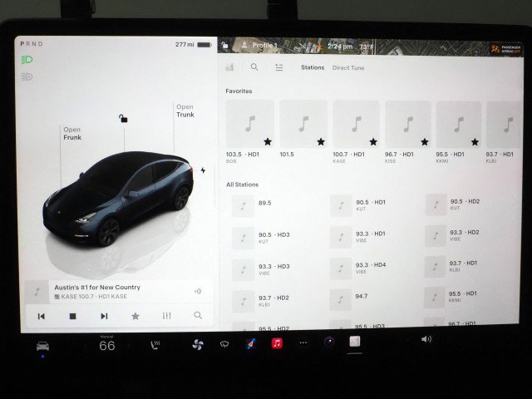Switch to Direct Tune tab
Image resolution: width=532 pixels, height=399 pixels.
(x=348, y=68)
